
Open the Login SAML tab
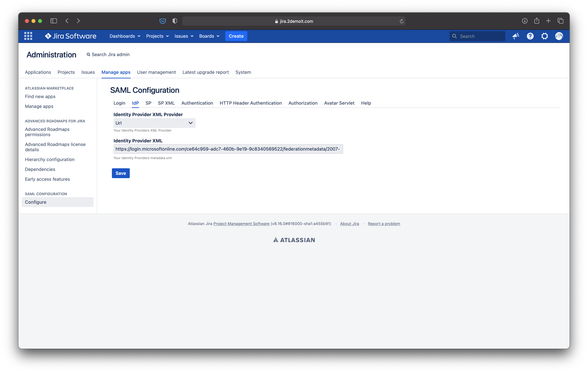[119, 103]
